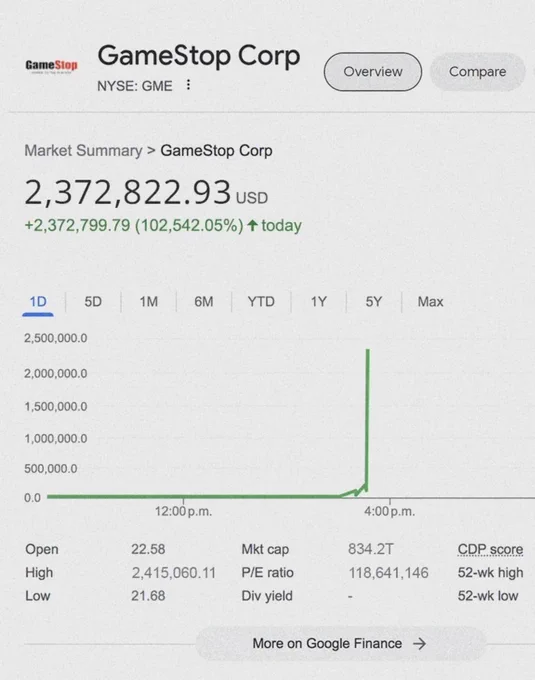Switch chart to 1Y range
The width and height of the screenshot is (535, 680).
(x=319, y=302)
